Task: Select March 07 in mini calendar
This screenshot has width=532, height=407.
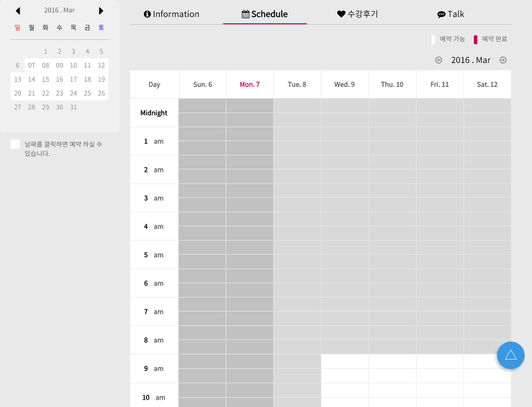Action: (x=31, y=65)
